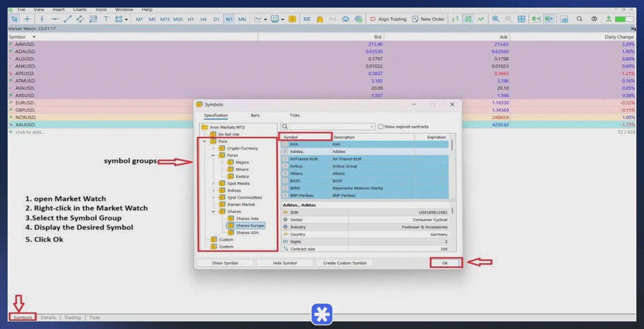Viewport: 644px width, 329px height.
Task: Enable Show expired contracts checkbox
Action: (x=381, y=127)
